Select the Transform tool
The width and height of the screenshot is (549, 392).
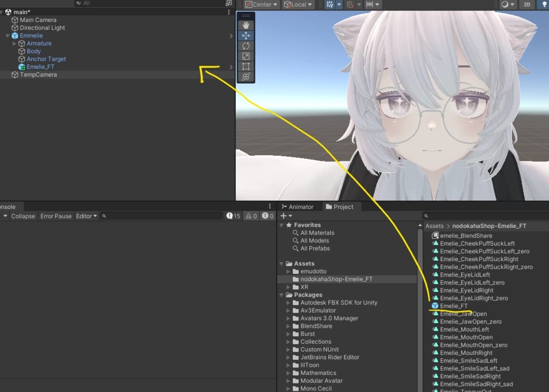point(246,77)
